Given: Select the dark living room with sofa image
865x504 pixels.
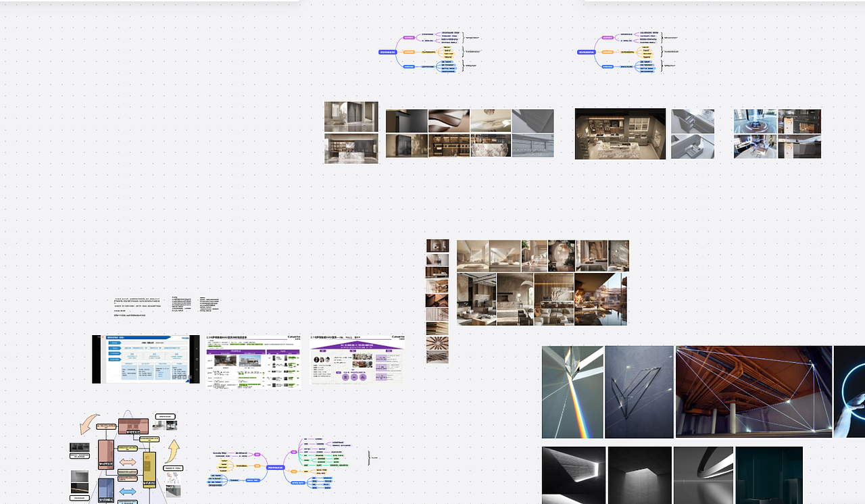Looking at the screenshot, I should [x=476, y=299].
